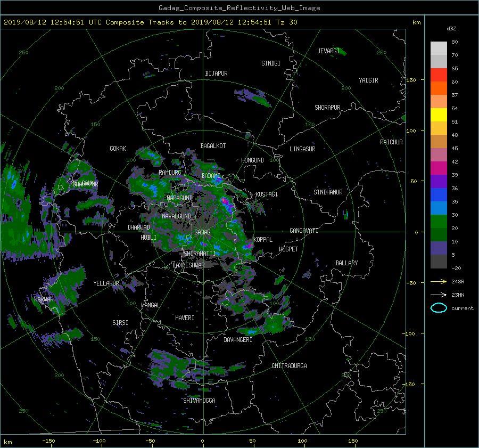
Task: Click the KOPPAL city label
Action: pyautogui.click(x=263, y=240)
